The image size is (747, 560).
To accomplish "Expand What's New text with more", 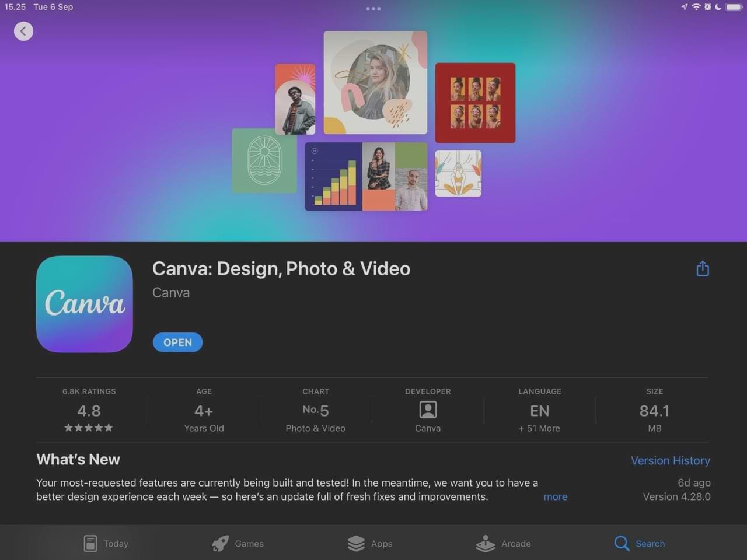I will coord(556,496).
